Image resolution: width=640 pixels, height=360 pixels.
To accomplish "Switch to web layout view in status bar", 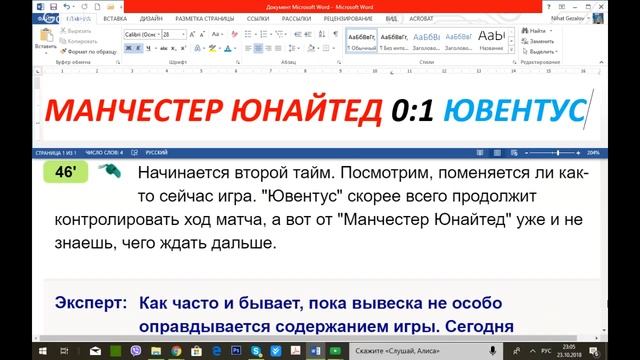I will coord(514,153).
